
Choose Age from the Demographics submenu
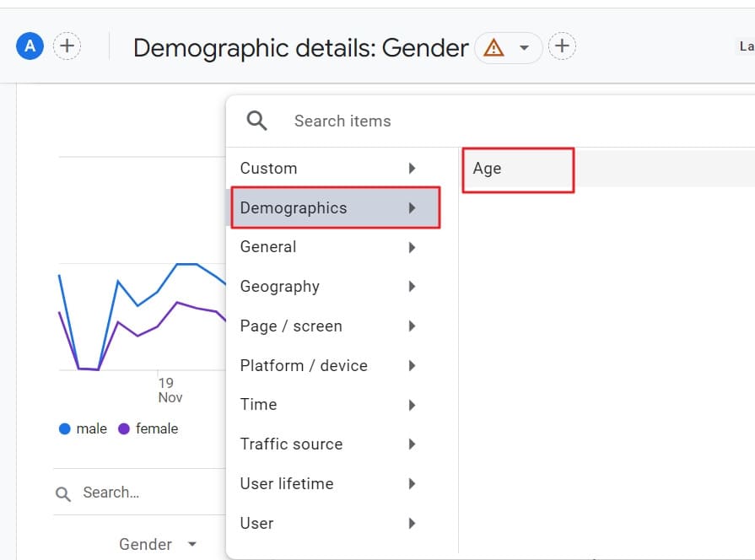(x=517, y=169)
